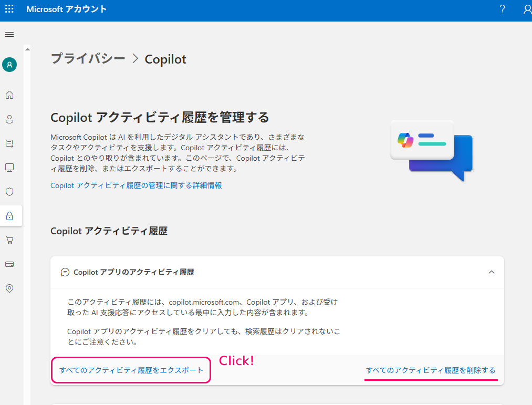Open the account profile icon in header
Viewport: 532px width, 405px height.
coord(528,9)
